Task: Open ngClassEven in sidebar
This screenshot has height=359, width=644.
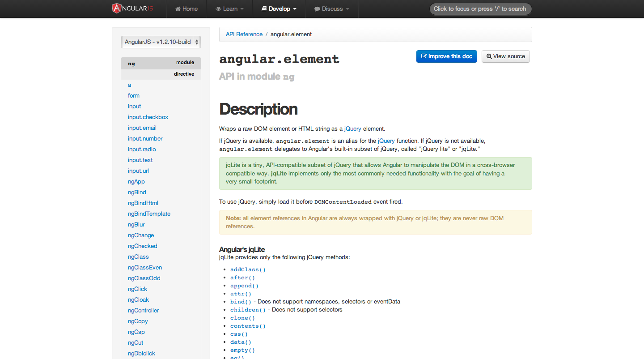Action: pos(145,268)
